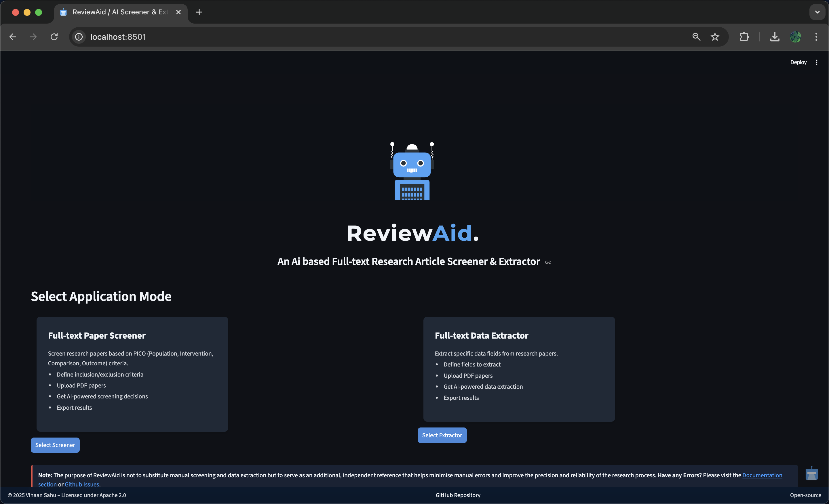Open the Streamlit three-dot menu beside Deploy
The image size is (829, 504).
point(817,62)
